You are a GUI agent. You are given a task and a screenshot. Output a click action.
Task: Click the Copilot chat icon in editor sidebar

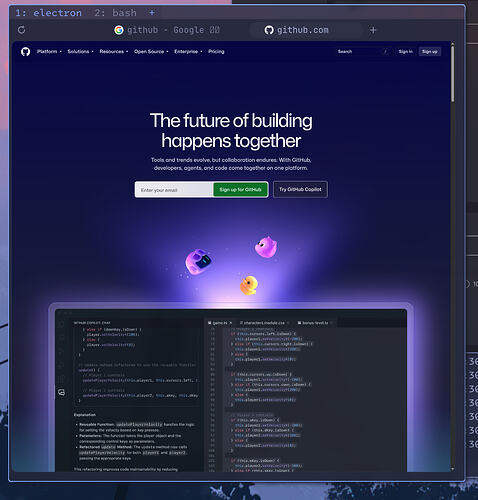click(x=61, y=392)
